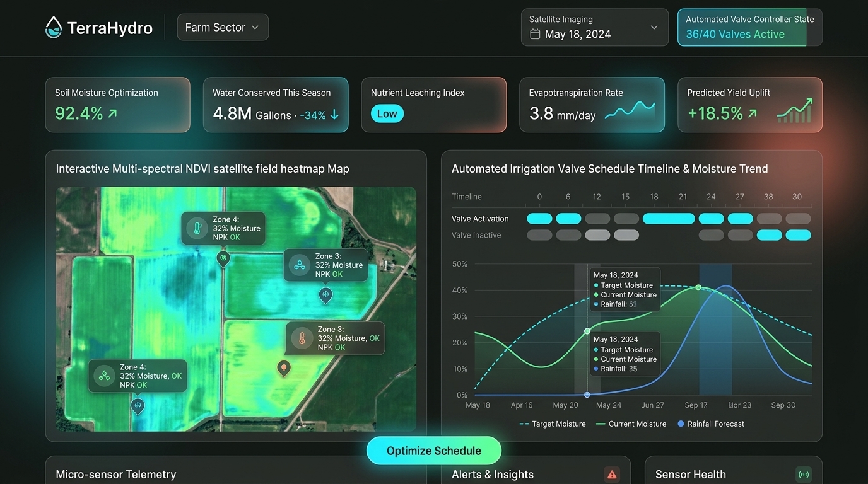Click the chart tooltip showing Rainfall: 63
This screenshot has height=484, width=868.
click(625, 289)
